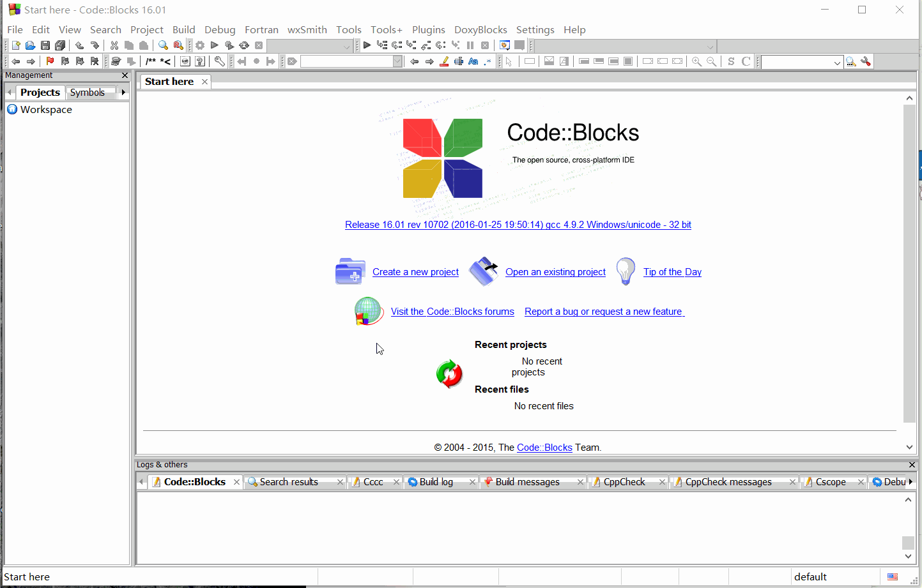Click the keyboard language flag in status bar
922x588 pixels.
[x=893, y=577]
